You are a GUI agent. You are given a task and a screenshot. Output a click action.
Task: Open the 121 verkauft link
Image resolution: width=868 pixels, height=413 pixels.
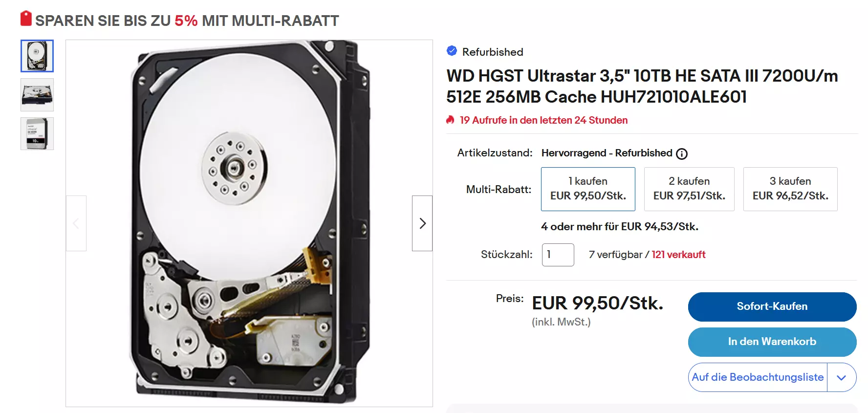[x=678, y=255]
